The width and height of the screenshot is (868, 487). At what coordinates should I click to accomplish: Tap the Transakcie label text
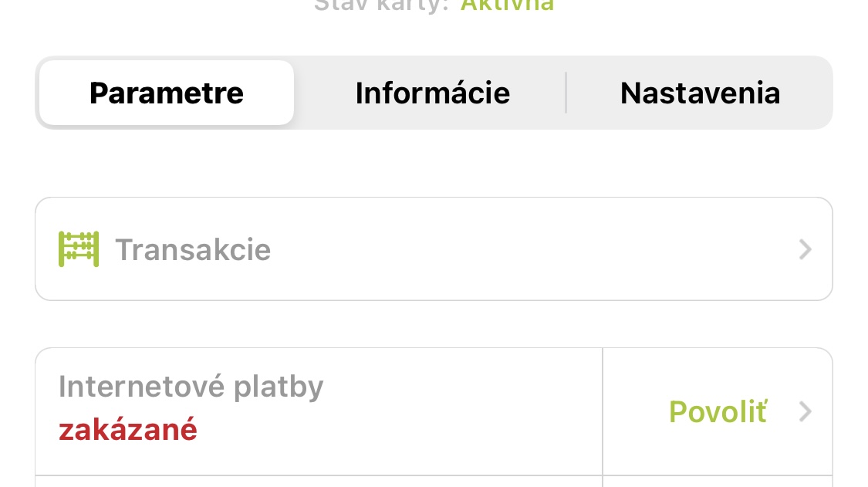pyautogui.click(x=193, y=250)
